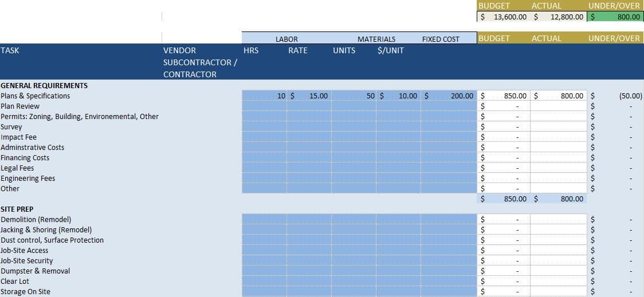Screen dimensions: 644x297
Task: Select the GENERAL REQUIREMENTS section heading
Action: point(44,86)
